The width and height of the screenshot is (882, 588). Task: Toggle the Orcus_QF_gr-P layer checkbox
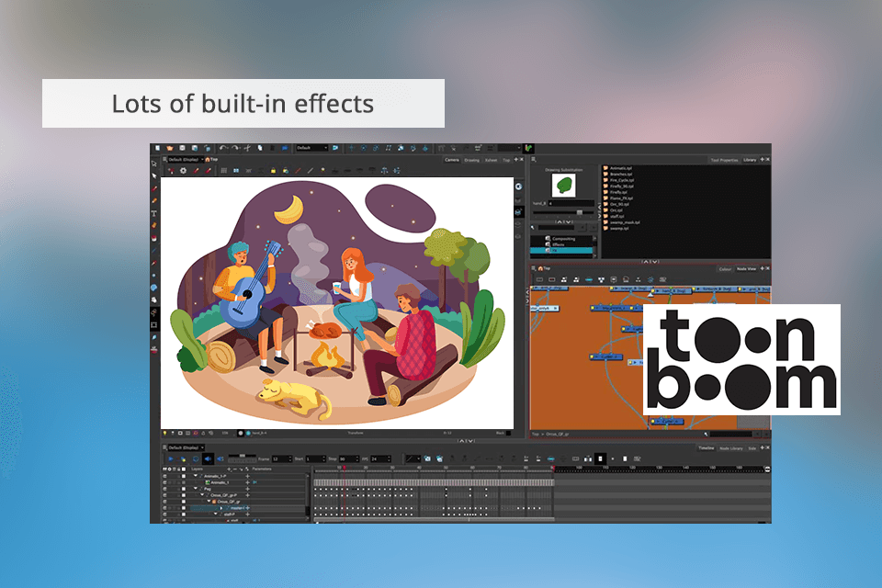pos(184,495)
